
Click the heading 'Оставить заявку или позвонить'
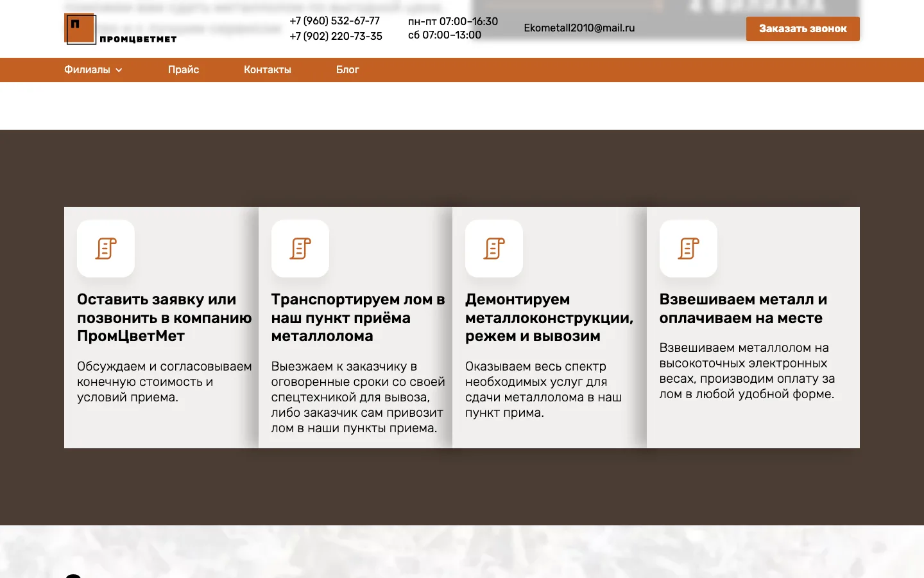click(164, 318)
